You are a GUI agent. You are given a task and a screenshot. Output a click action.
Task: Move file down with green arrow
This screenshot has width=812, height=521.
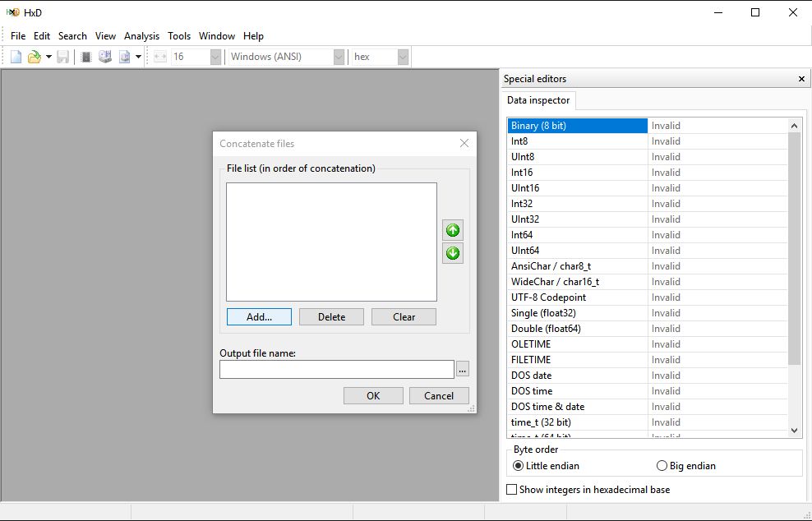click(x=452, y=253)
